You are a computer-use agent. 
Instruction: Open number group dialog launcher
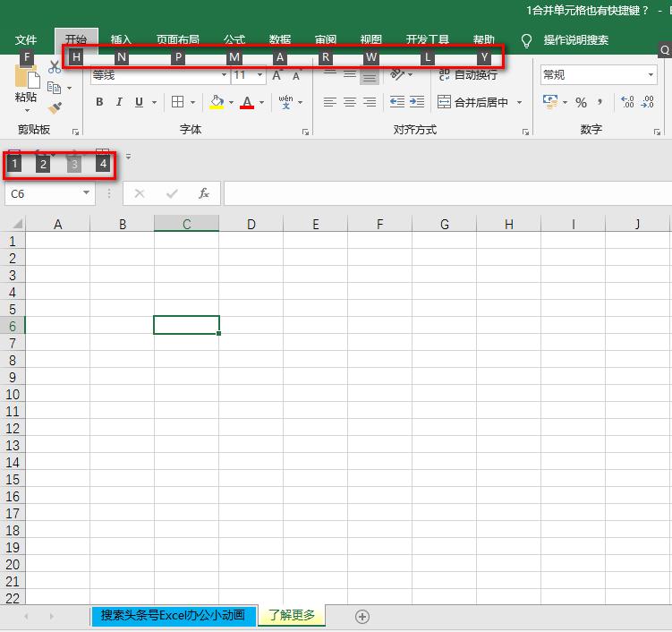[657, 132]
